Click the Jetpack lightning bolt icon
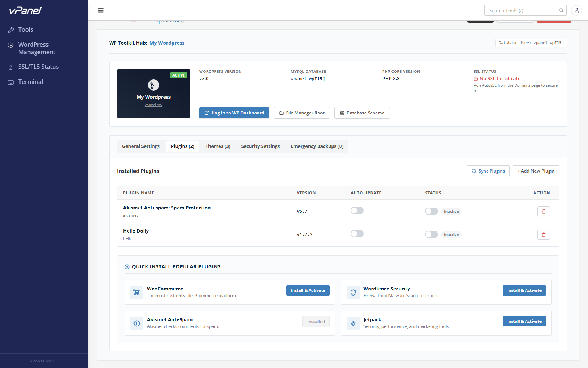This screenshot has width=588, height=368. (x=353, y=323)
